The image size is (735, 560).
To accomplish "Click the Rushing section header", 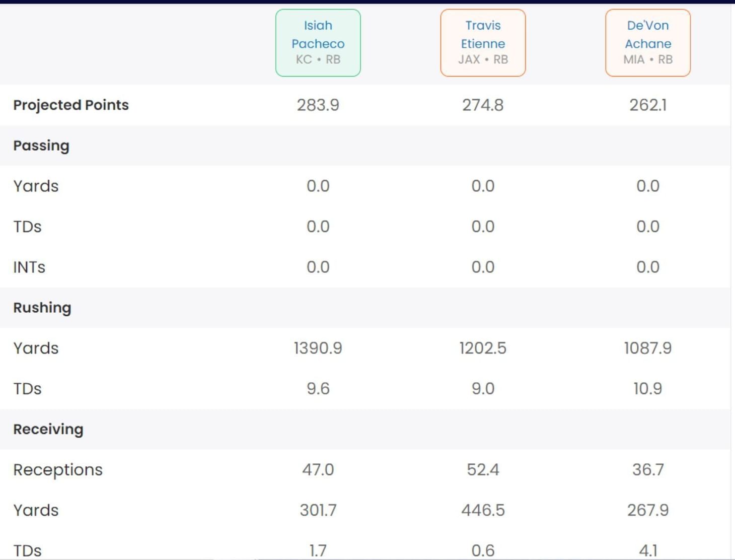I will click(42, 308).
